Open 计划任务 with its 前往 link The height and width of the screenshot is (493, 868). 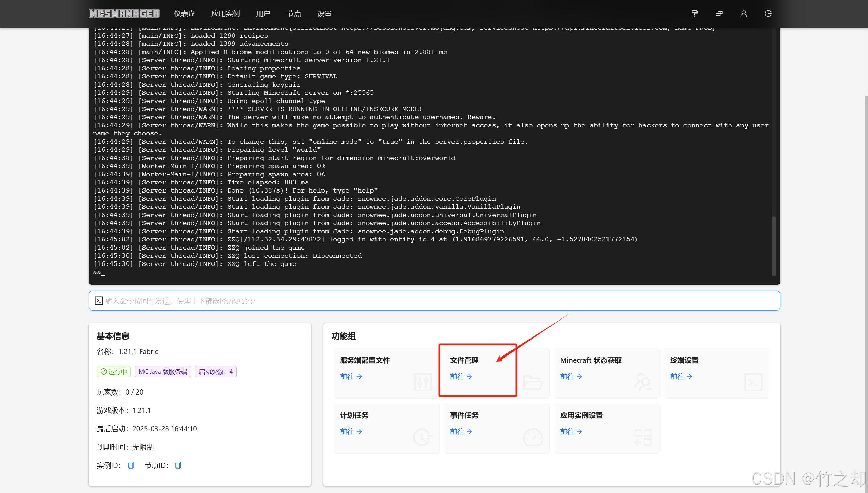pos(351,432)
